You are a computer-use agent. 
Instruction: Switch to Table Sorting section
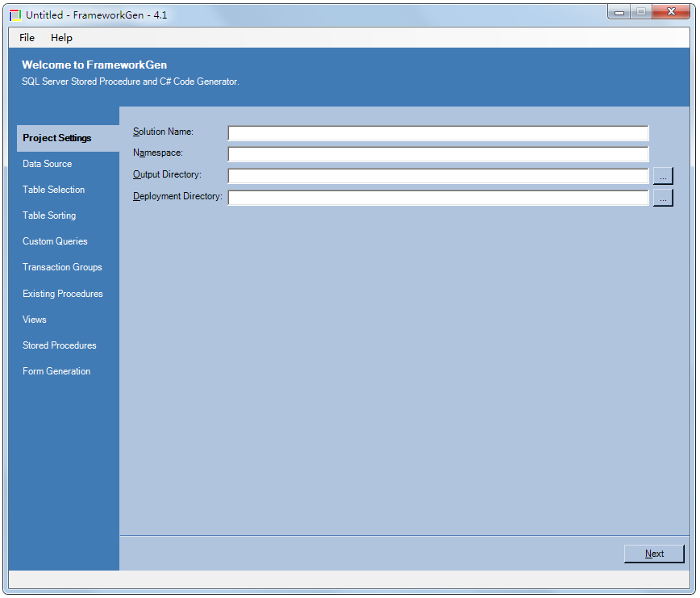(49, 215)
